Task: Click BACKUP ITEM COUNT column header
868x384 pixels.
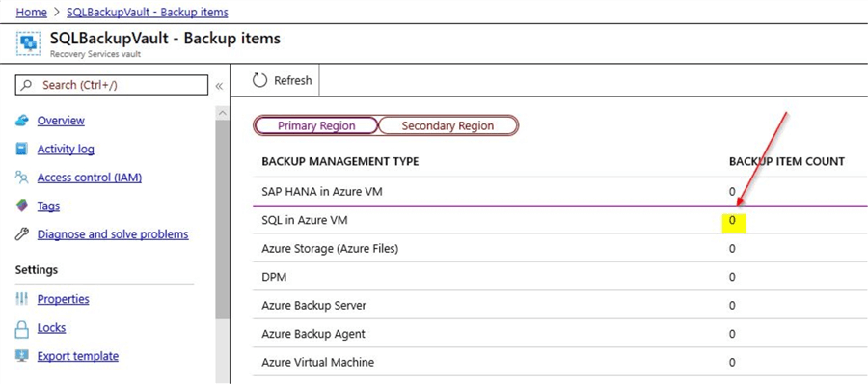Action: pyautogui.click(x=787, y=162)
